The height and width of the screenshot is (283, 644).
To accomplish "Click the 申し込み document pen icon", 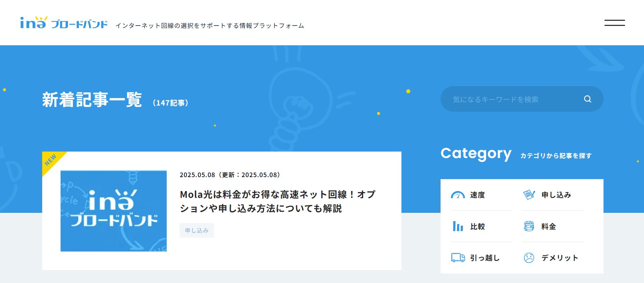I will [x=529, y=195].
